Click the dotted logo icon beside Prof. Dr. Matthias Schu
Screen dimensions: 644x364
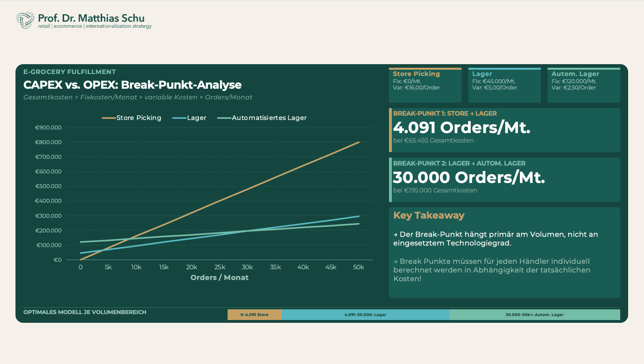(25, 20)
